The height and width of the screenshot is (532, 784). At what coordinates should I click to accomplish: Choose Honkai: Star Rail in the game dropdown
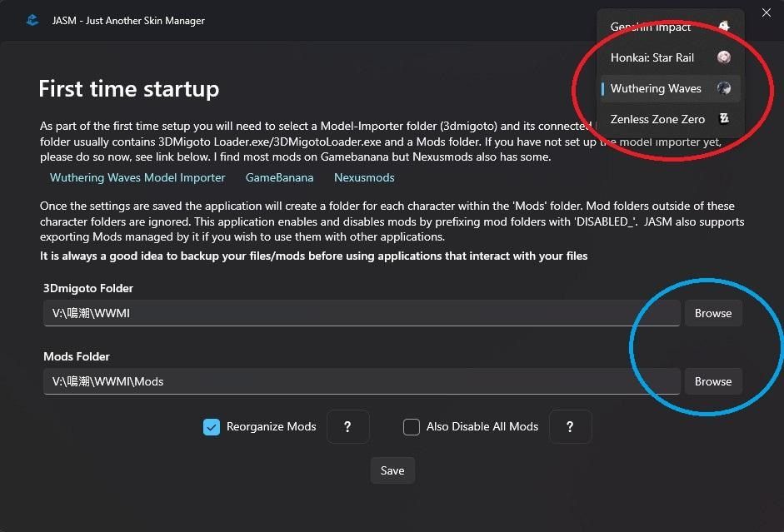[x=652, y=57]
